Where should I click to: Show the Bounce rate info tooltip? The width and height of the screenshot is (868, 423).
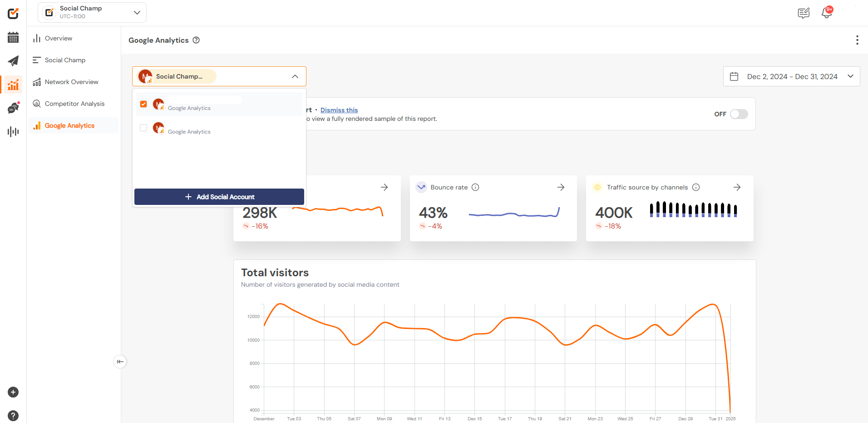point(475,187)
